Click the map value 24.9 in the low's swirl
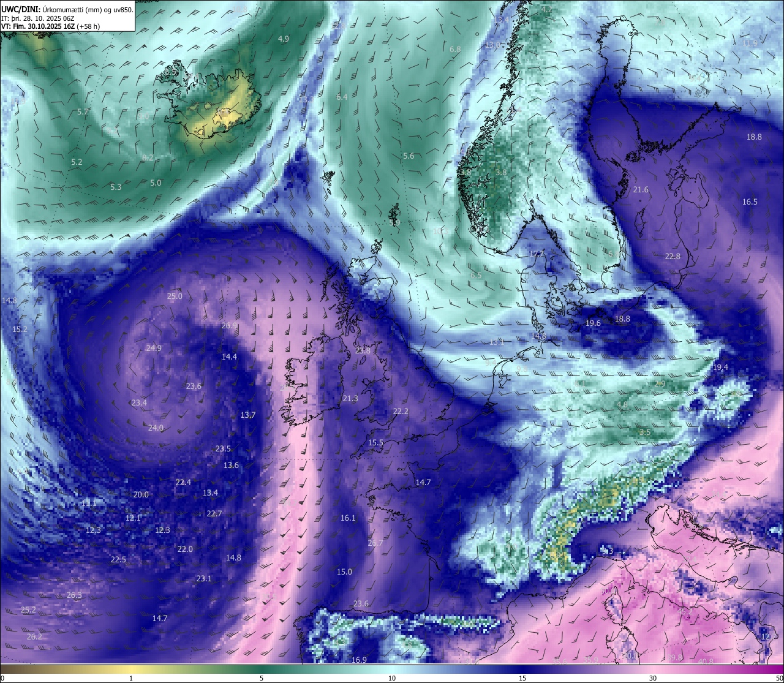The width and height of the screenshot is (784, 683). (154, 348)
